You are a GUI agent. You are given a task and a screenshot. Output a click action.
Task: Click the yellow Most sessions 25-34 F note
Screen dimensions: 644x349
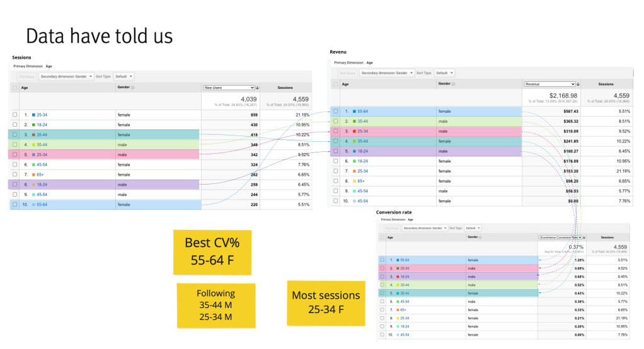(326, 303)
